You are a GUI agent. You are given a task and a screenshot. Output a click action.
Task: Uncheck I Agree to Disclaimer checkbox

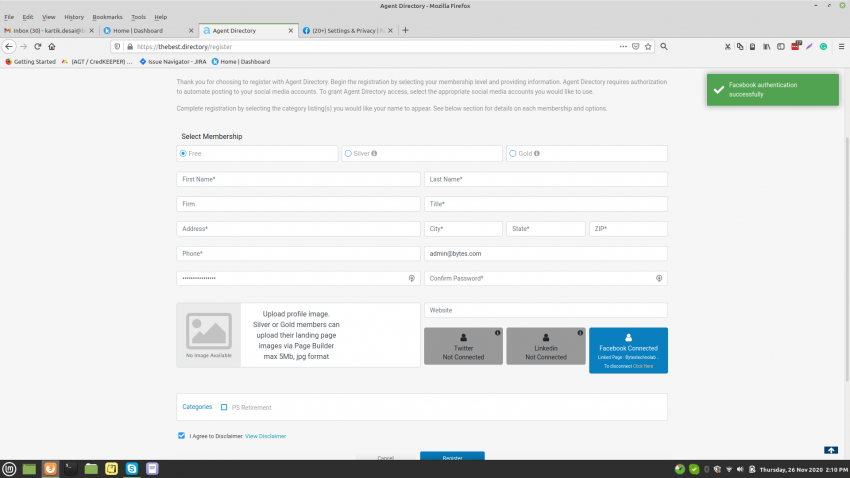[181, 436]
